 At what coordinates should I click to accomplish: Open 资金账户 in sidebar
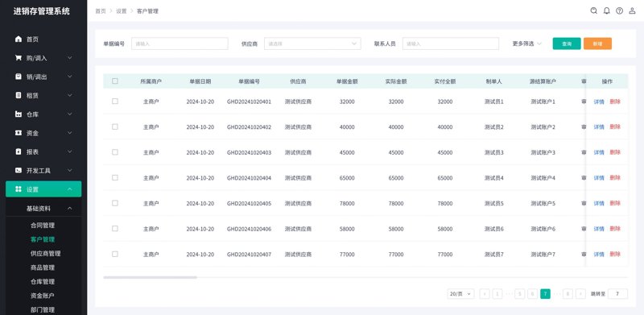tap(43, 296)
